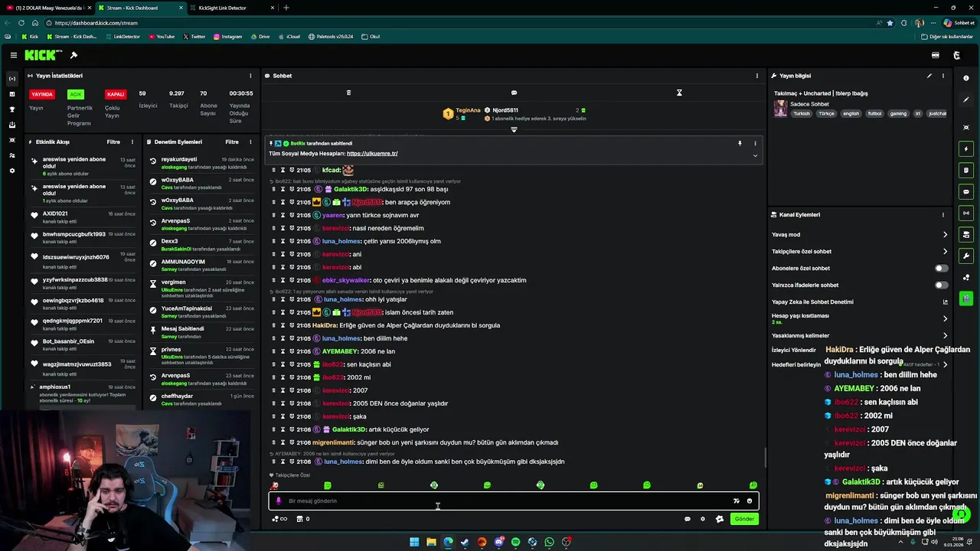Image resolution: width=980 pixels, height=551 pixels.
Task: Open chat settings gear below the message box
Action: click(703, 519)
